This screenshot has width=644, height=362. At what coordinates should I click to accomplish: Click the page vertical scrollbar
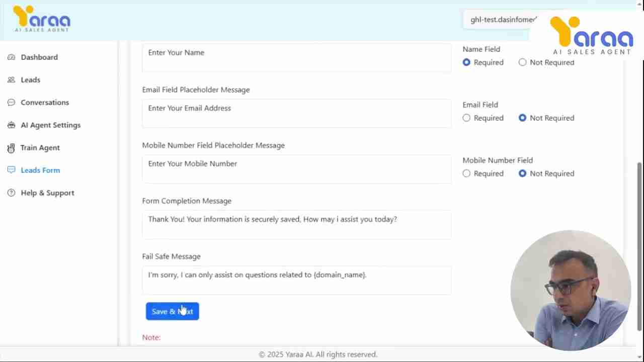click(639, 246)
